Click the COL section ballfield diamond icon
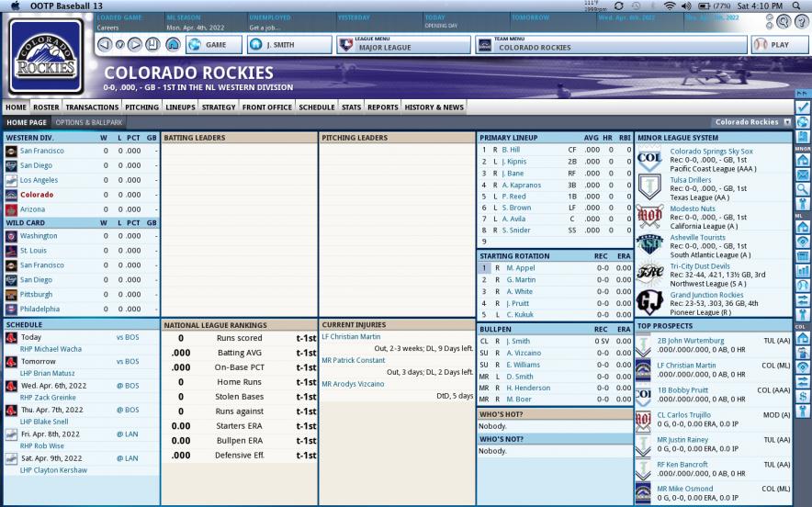The image size is (812, 507). pyautogui.click(x=802, y=367)
